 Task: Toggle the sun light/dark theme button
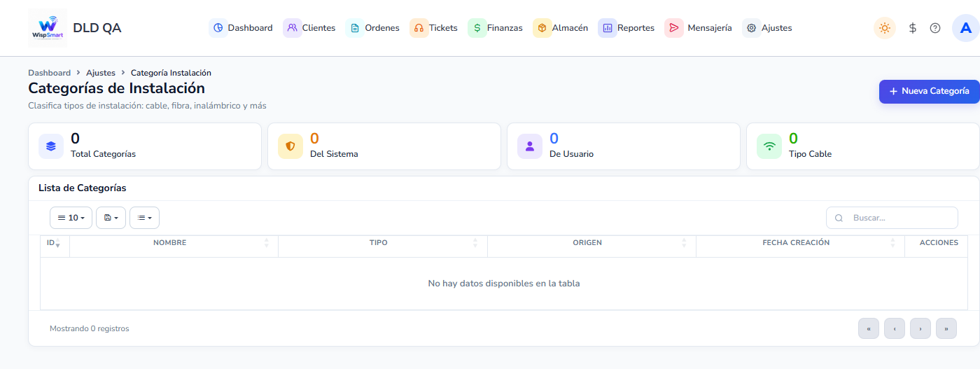coord(885,28)
